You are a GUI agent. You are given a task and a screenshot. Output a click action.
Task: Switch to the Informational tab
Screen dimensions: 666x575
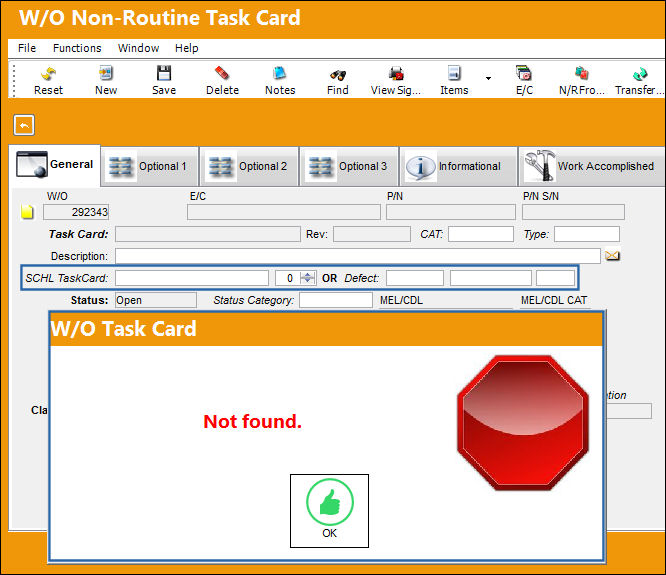click(458, 166)
